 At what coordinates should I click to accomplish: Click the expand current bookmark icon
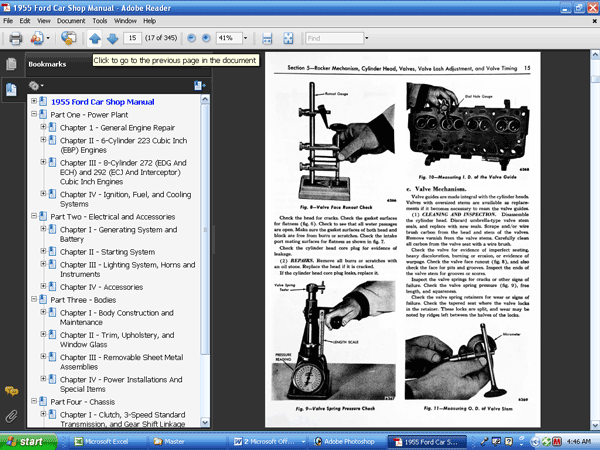pos(199,86)
